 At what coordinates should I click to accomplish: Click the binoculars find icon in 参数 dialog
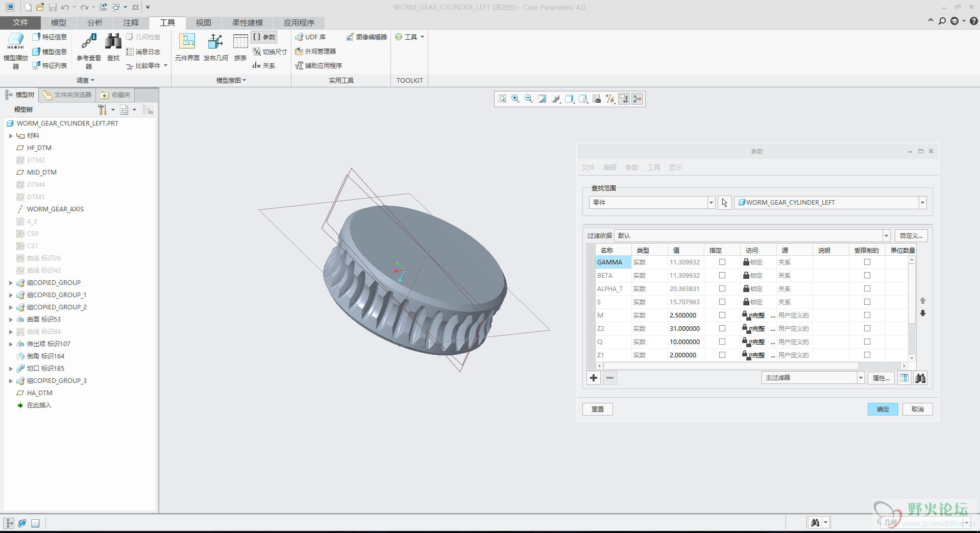pyautogui.click(x=920, y=378)
